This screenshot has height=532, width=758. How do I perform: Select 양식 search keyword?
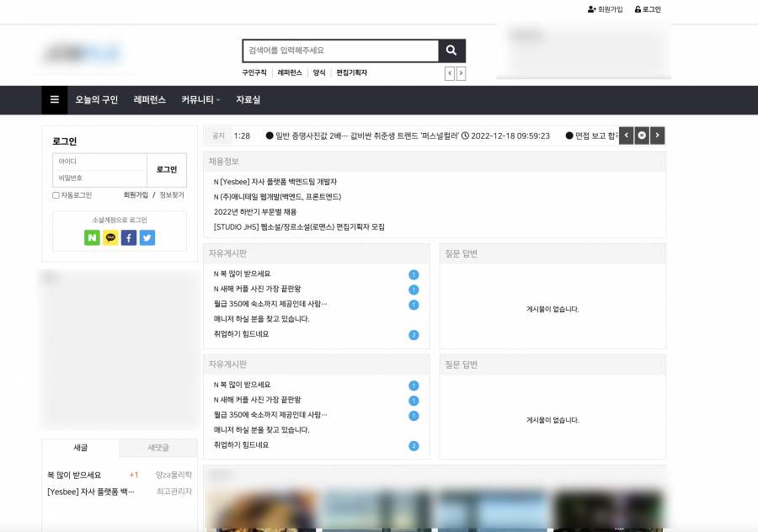[x=319, y=72]
